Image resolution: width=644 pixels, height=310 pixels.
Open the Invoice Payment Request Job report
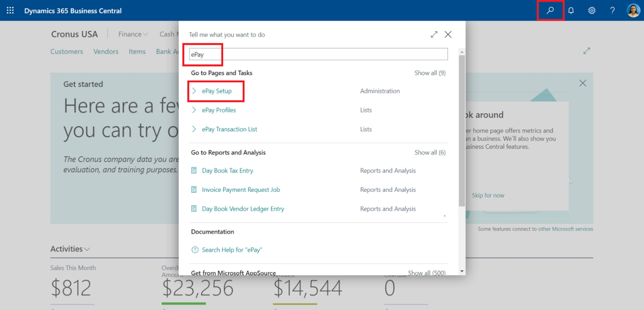point(241,190)
